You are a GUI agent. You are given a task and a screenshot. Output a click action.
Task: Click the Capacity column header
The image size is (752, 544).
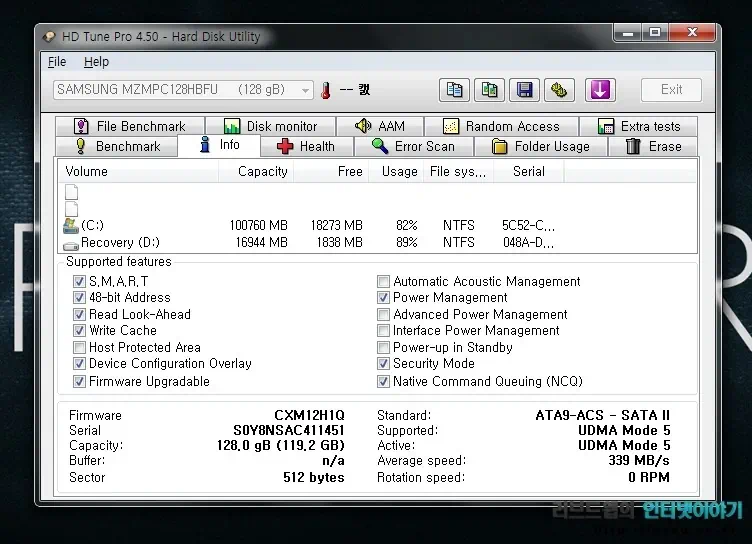[x=256, y=171]
